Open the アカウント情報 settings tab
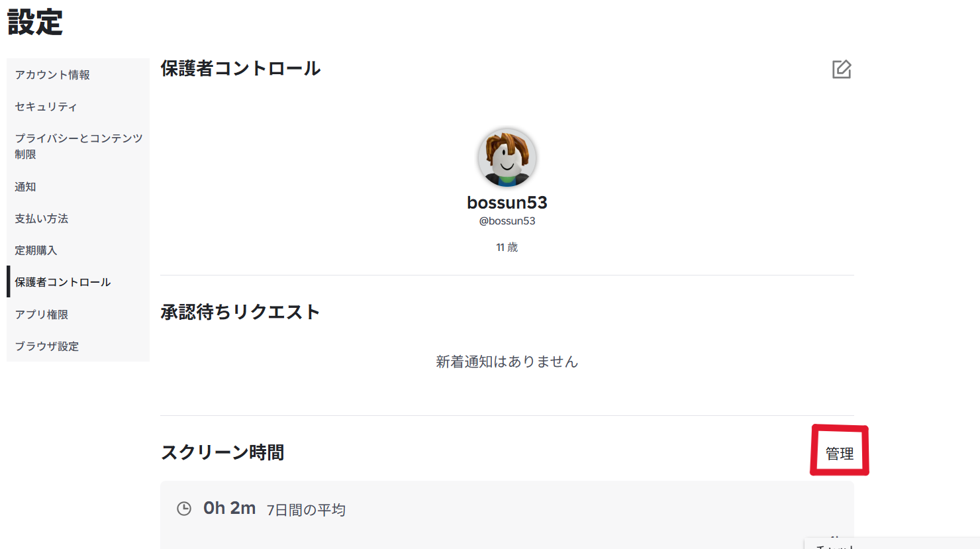 pyautogui.click(x=52, y=75)
